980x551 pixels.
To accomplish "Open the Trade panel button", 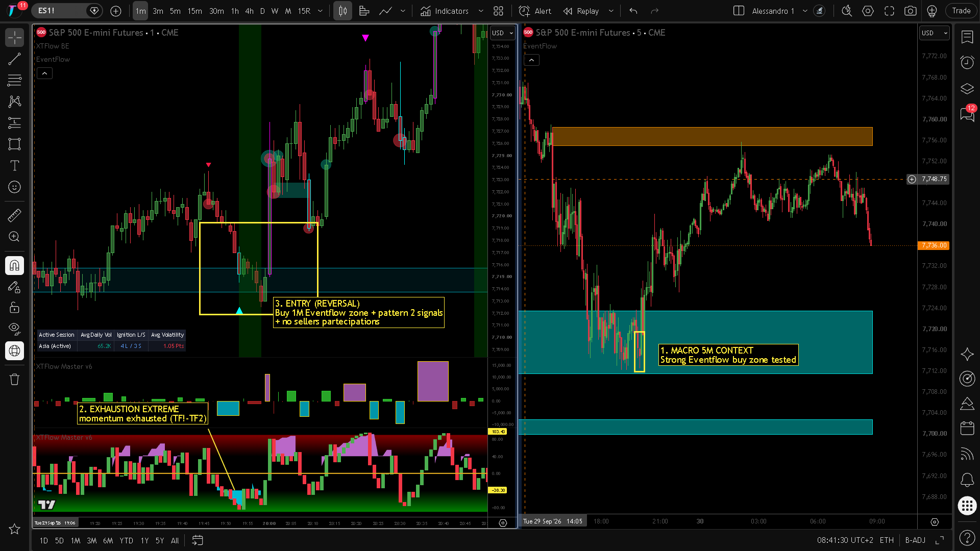I will [961, 11].
